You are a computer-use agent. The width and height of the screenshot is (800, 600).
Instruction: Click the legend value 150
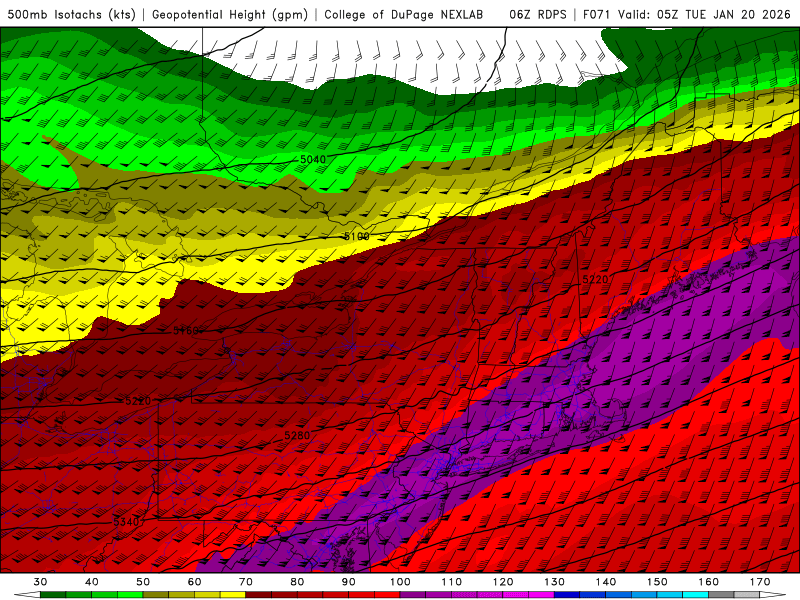click(658, 582)
